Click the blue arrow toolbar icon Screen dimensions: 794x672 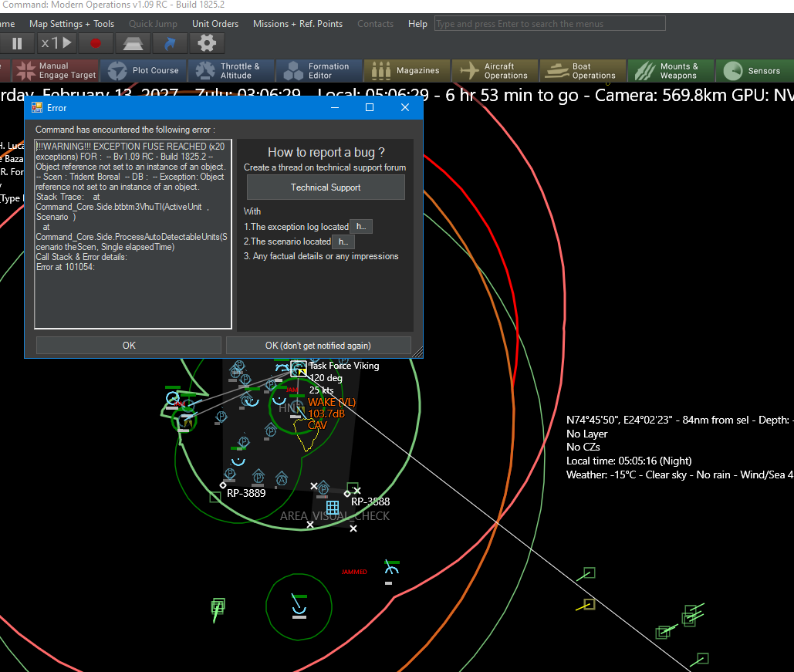(170, 43)
